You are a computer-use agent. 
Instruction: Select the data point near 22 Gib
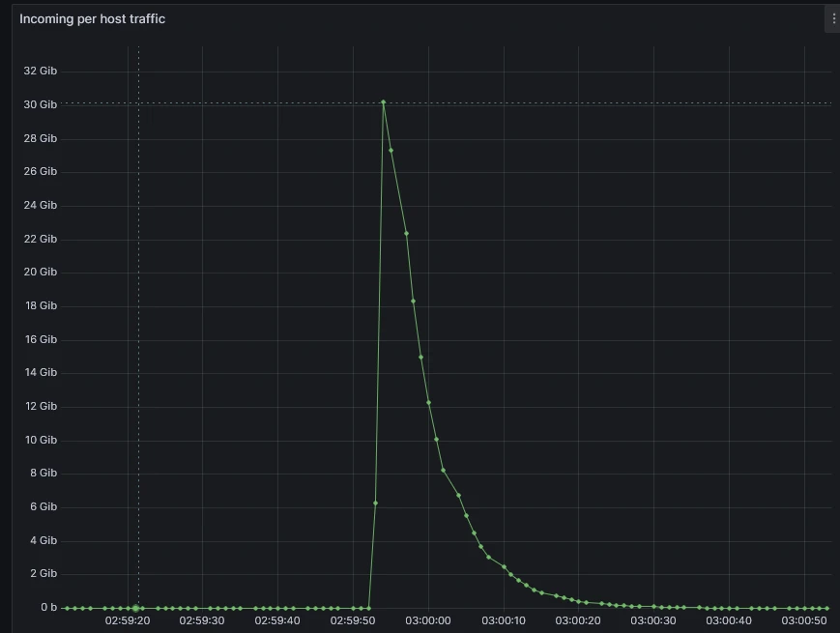(406, 233)
